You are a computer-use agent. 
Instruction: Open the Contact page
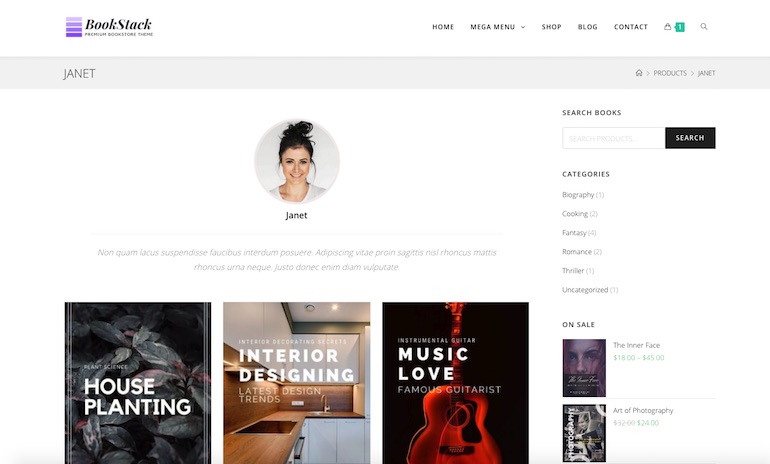(x=631, y=27)
